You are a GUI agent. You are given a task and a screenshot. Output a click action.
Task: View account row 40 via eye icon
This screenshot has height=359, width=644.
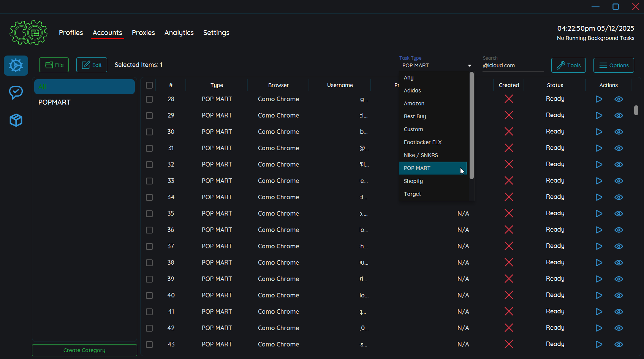[619, 295]
